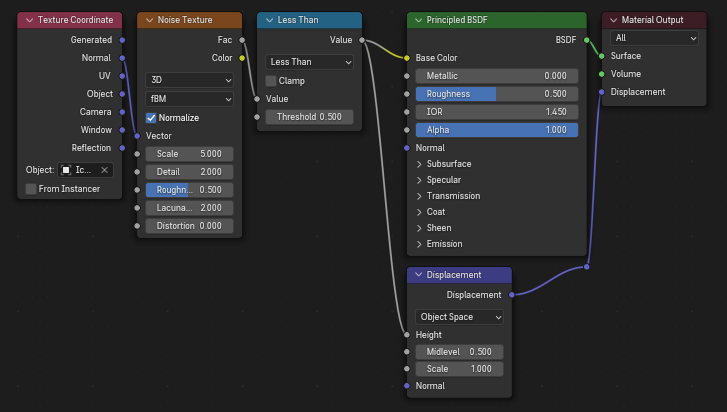This screenshot has width=727, height=412.
Task: Click the Material Output Displacement input socket
Action: pyautogui.click(x=602, y=92)
